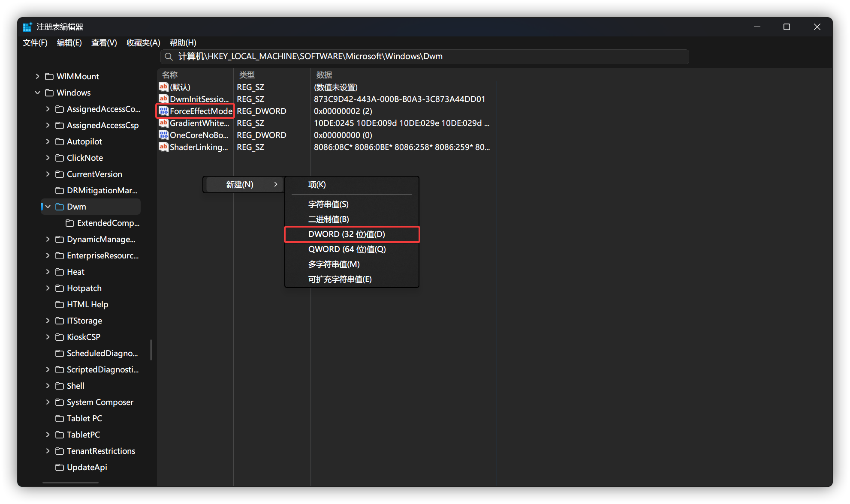Expand the CurrentVersion tree node

pyautogui.click(x=48, y=174)
